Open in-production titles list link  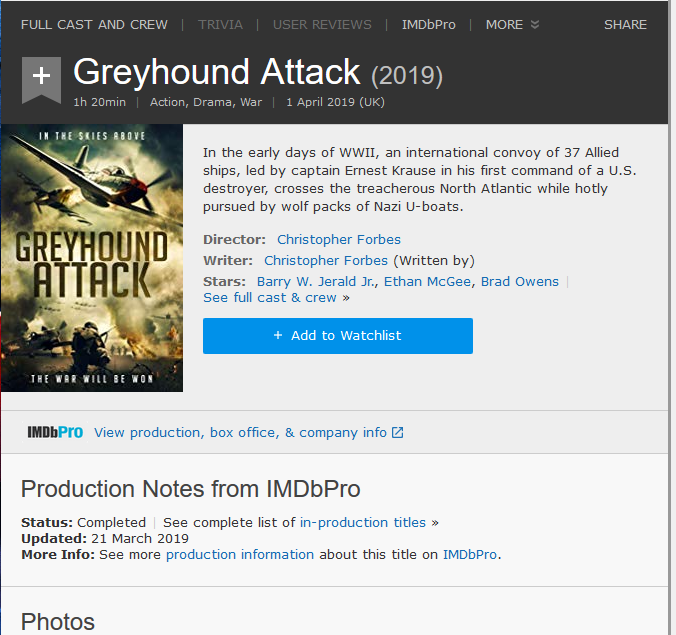tap(363, 523)
